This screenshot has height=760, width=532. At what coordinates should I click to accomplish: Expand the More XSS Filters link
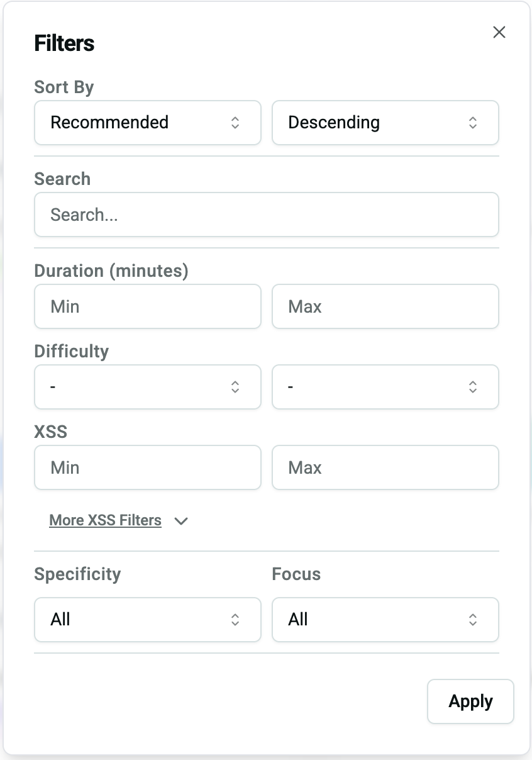point(105,520)
